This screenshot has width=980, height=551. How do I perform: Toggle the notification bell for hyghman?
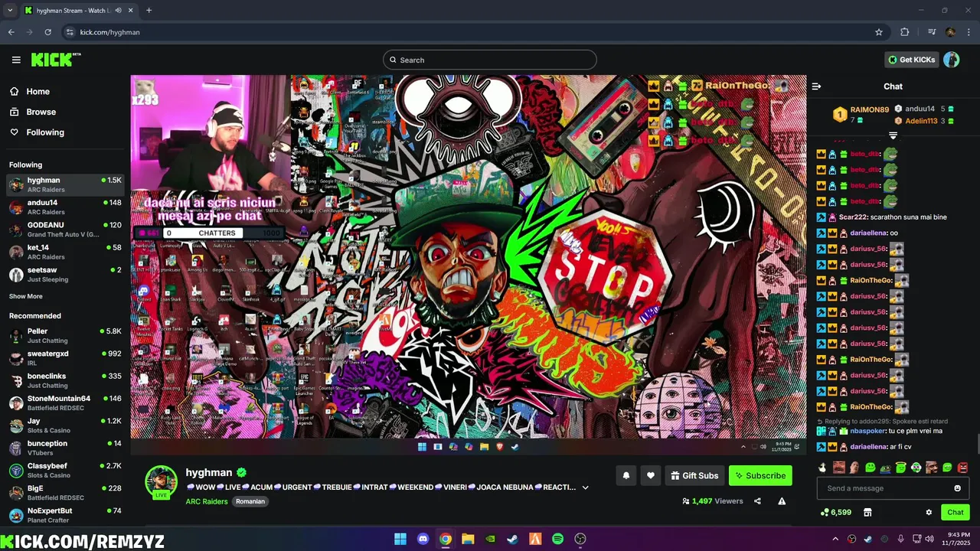(x=626, y=475)
